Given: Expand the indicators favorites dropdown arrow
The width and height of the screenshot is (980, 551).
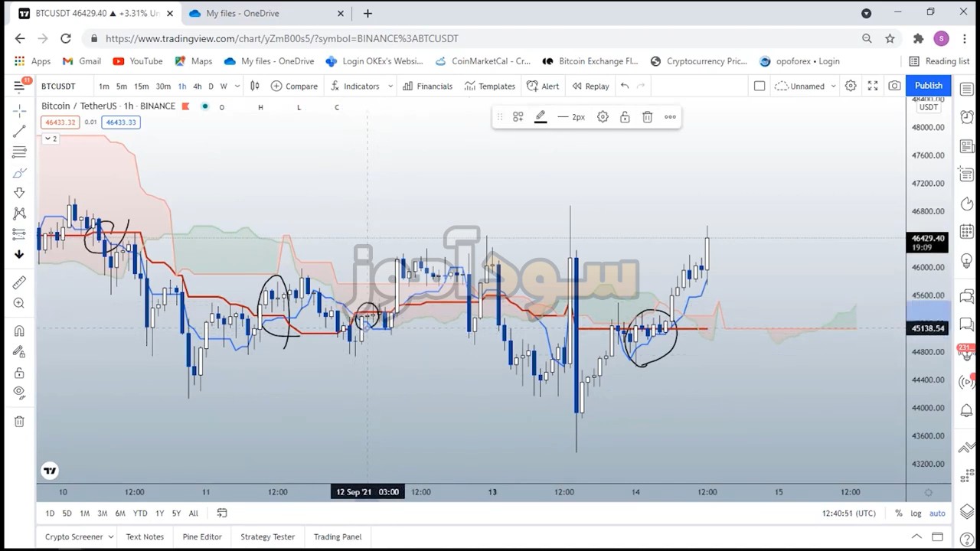Looking at the screenshot, I should pyautogui.click(x=390, y=86).
